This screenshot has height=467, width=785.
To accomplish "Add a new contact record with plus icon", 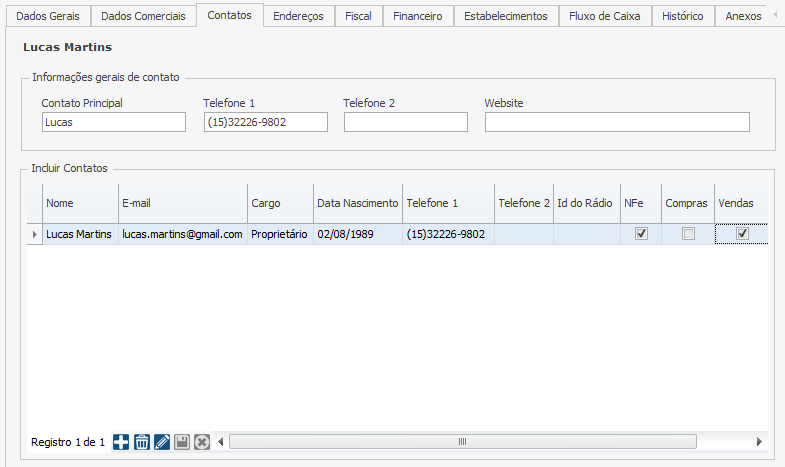I will click(121, 442).
